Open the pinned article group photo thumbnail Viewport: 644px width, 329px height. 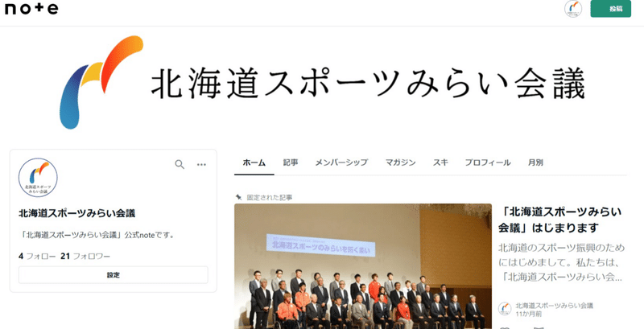tap(363, 266)
